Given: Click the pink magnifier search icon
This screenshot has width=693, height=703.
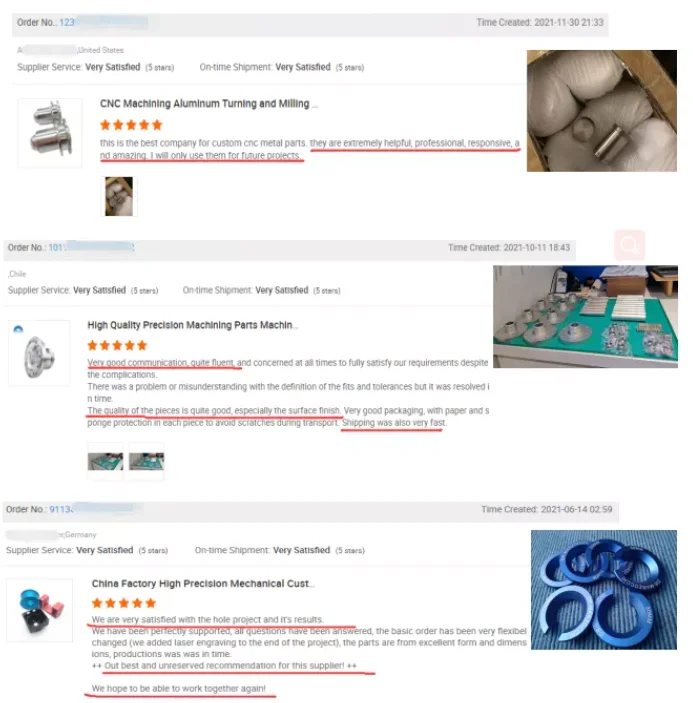Looking at the screenshot, I should 629,245.
